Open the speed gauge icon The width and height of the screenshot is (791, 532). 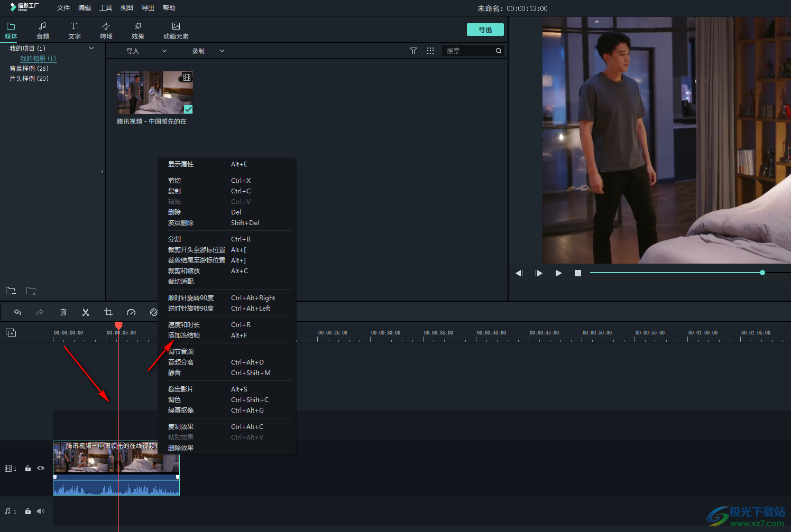tap(131, 312)
